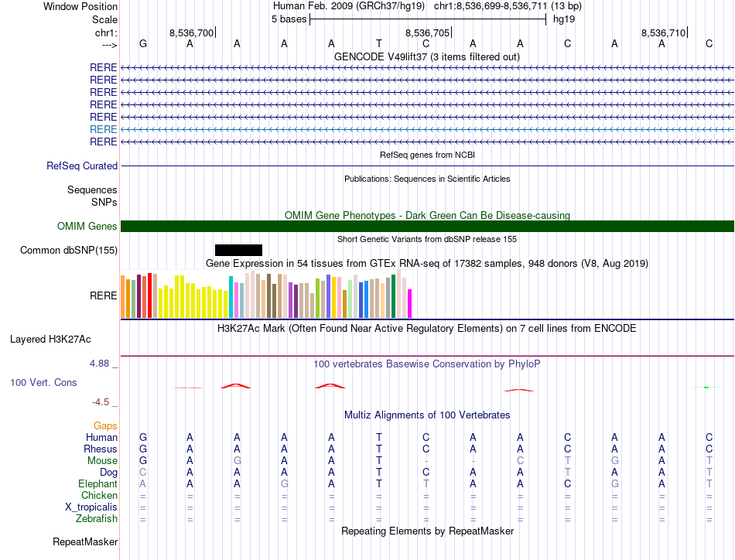Click the Scale track label
The width and height of the screenshot is (735, 560).
[x=104, y=19]
